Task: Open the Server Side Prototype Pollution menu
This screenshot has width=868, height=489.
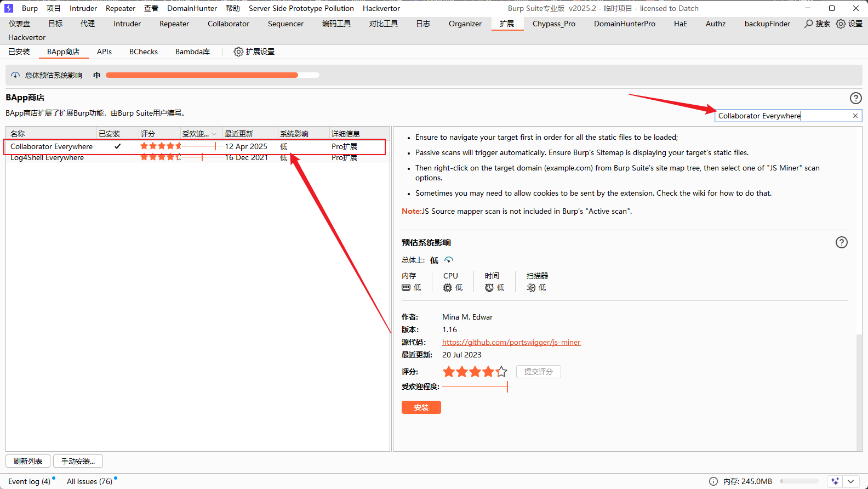Action: (301, 8)
